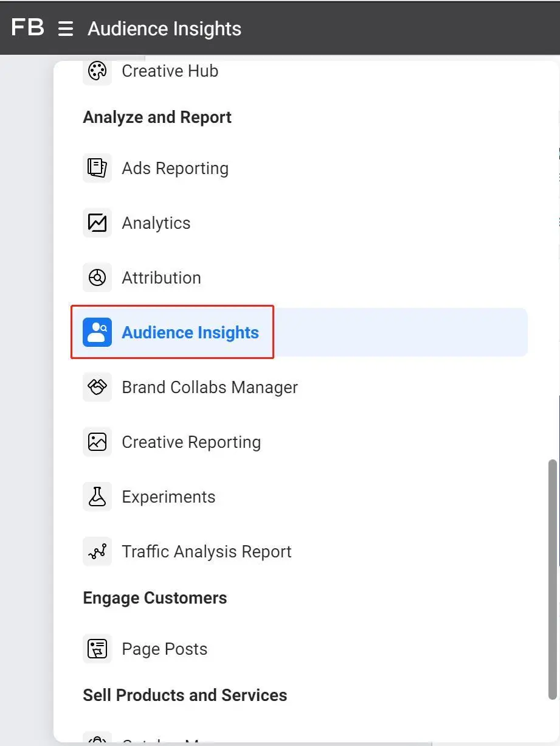Click the menu panel vertical scrollbar
Image resolution: width=560 pixels, height=746 pixels.
[x=552, y=578]
